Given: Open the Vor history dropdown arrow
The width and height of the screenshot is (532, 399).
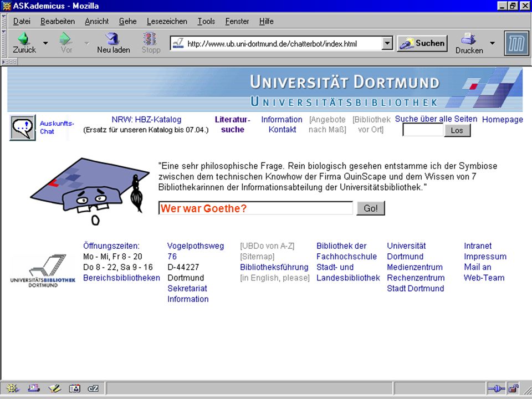Looking at the screenshot, I should tap(86, 43).
